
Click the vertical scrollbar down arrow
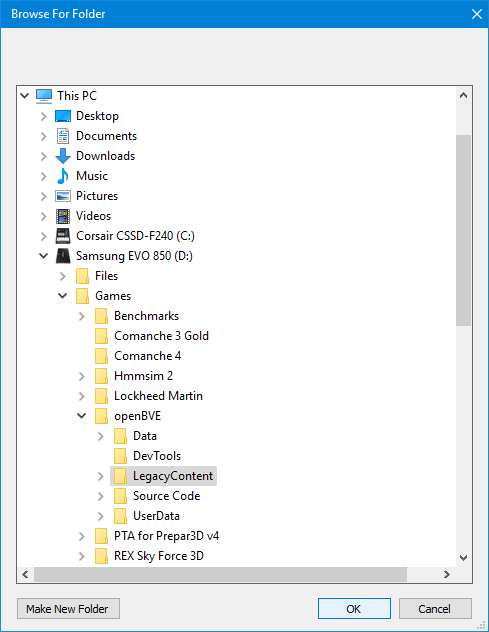(464, 557)
